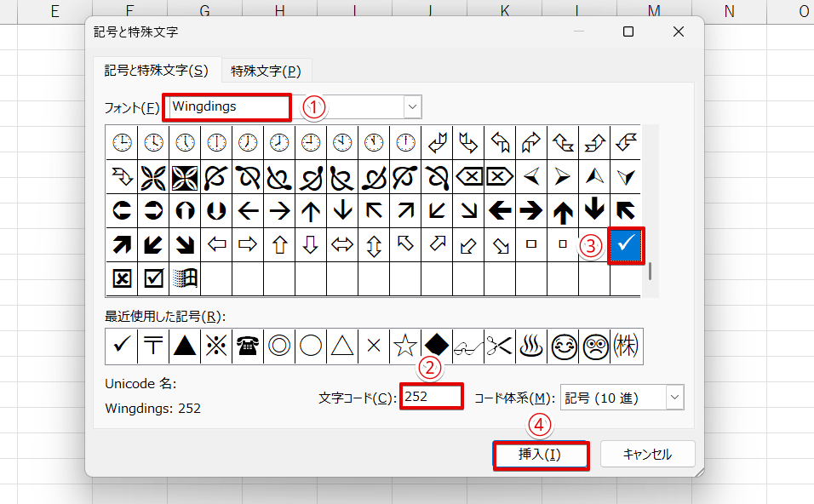Maximize the 記号と特殊文字 dialog
Screen dimensions: 814x504
628,31
